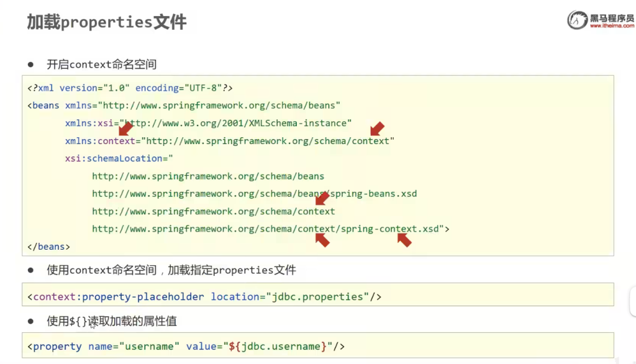Click the red arrow pointing at xmlns:context

pyautogui.click(x=125, y=129)
